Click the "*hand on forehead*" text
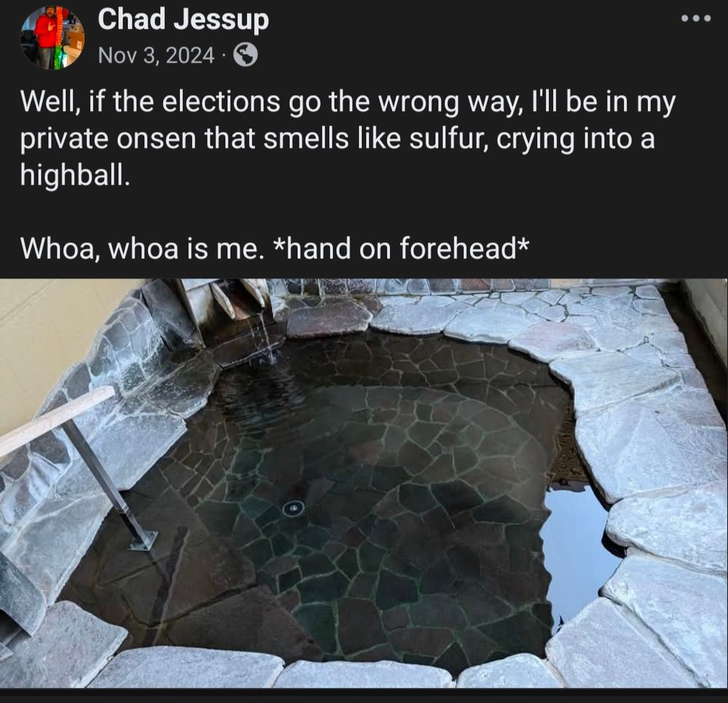This screenshot has width=728, height=703. [402, 247]
